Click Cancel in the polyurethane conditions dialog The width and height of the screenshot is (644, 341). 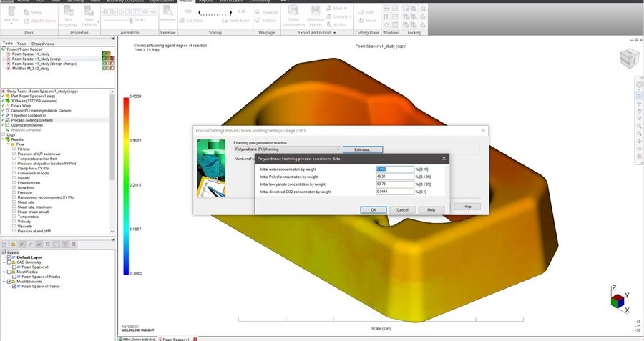[402, 209]
